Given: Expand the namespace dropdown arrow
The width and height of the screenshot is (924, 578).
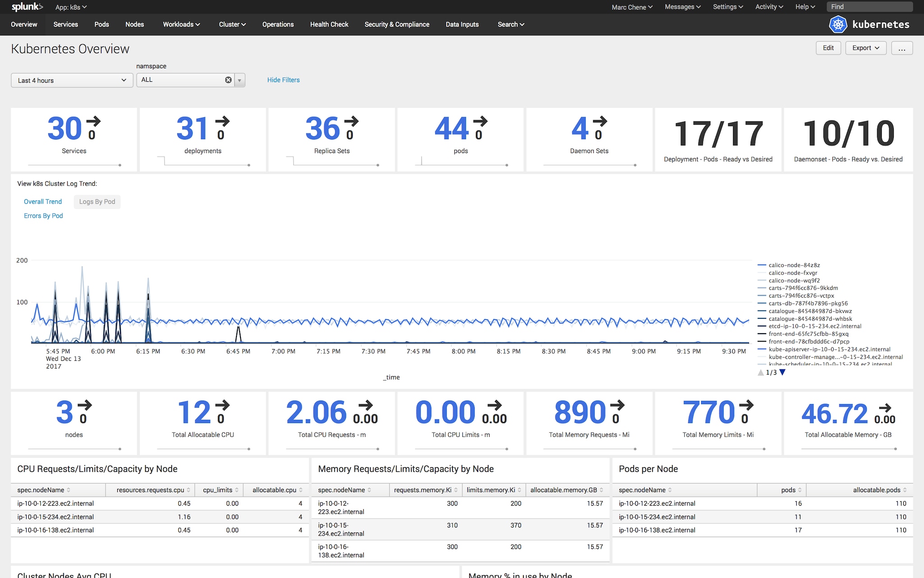Looking at the screenshot, I should [x=240, y=80].
